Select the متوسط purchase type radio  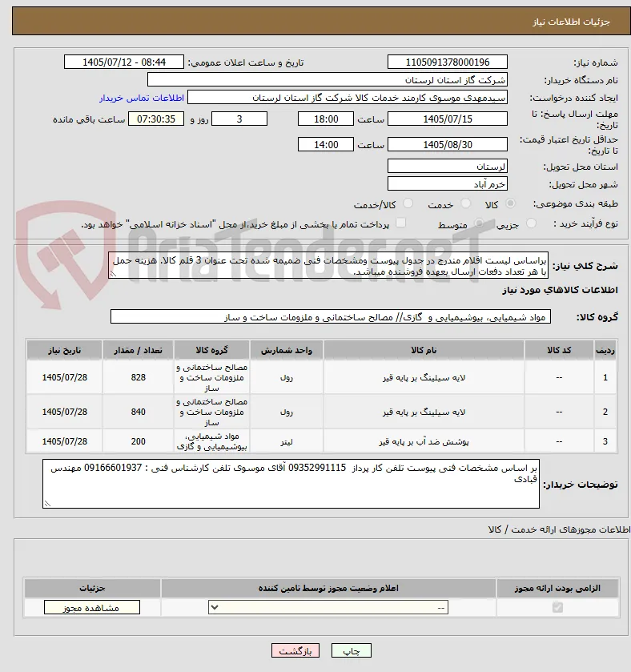pos(479,223)
